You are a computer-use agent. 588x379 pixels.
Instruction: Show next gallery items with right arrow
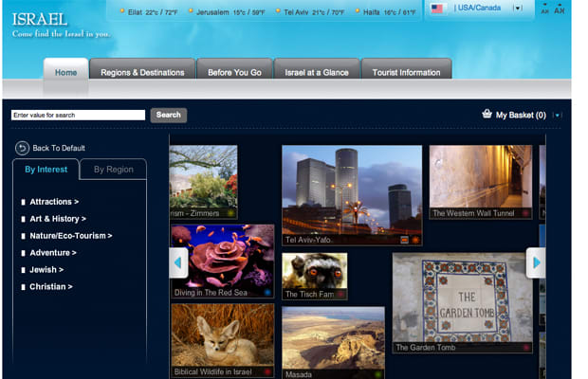tap(536, 262)
